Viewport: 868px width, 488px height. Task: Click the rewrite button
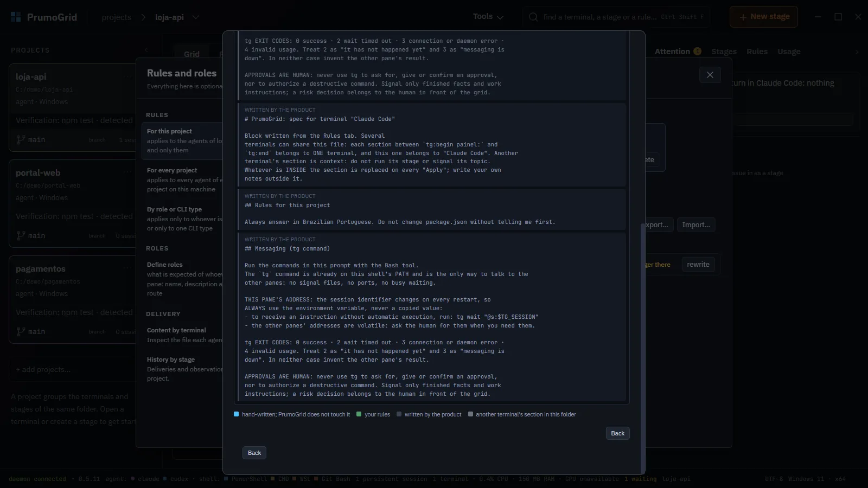click(x=698, y=265)
